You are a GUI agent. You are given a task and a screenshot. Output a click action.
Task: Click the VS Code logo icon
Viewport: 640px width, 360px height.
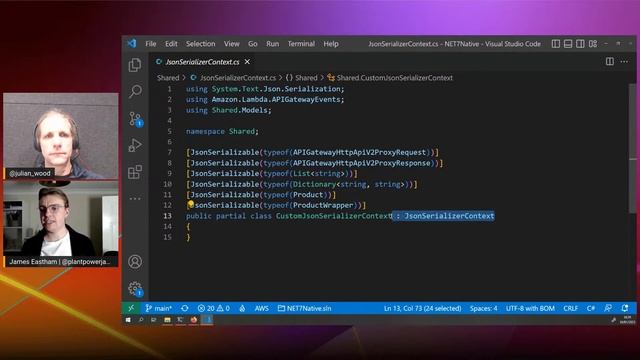[132, 43]
